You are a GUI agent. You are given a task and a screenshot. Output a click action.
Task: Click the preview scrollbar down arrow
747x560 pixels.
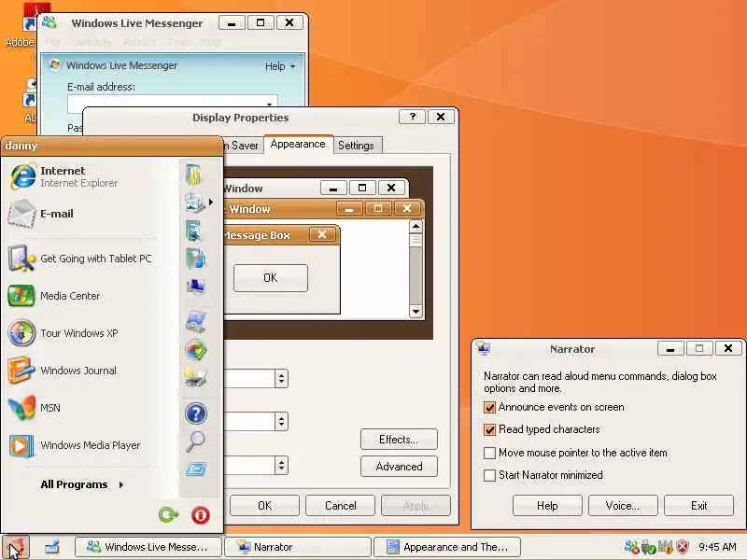[416, 312]
